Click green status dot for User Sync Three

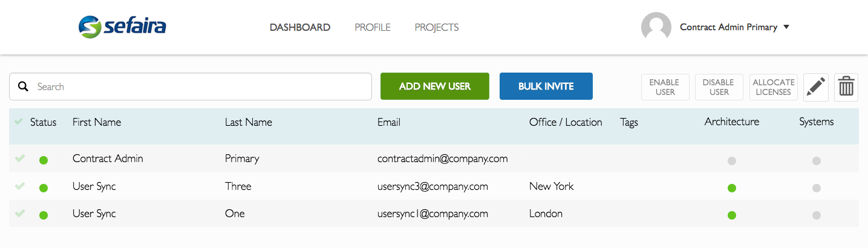[44, 188]
